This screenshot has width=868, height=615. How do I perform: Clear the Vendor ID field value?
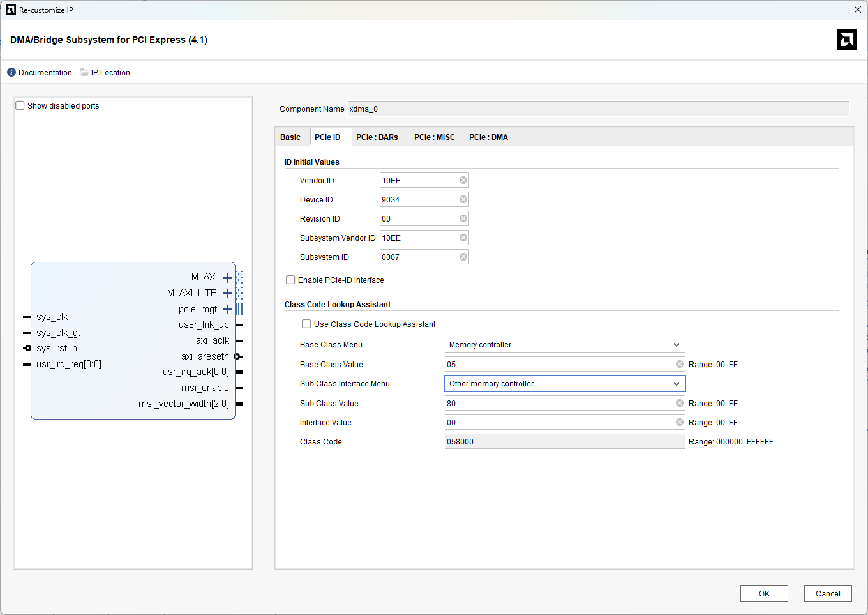tap(463, 181)
